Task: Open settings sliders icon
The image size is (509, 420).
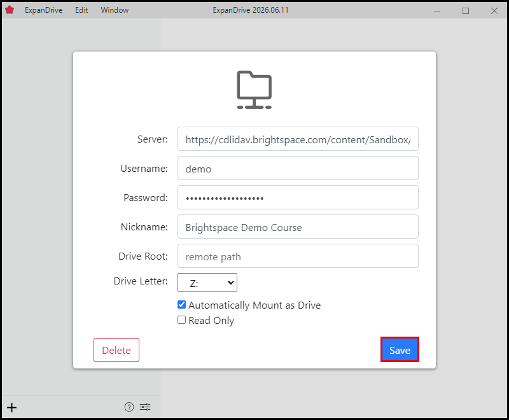Action: (145, 407)
